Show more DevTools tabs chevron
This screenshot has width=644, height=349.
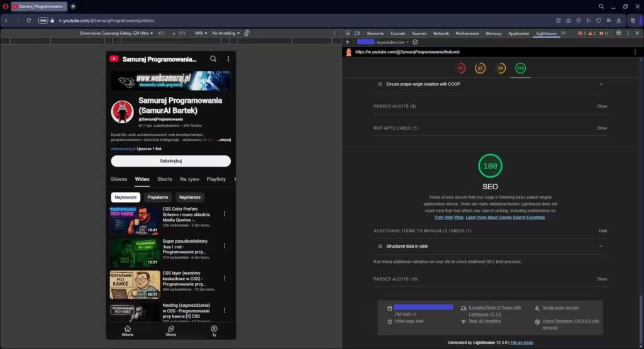pos(563,33)
